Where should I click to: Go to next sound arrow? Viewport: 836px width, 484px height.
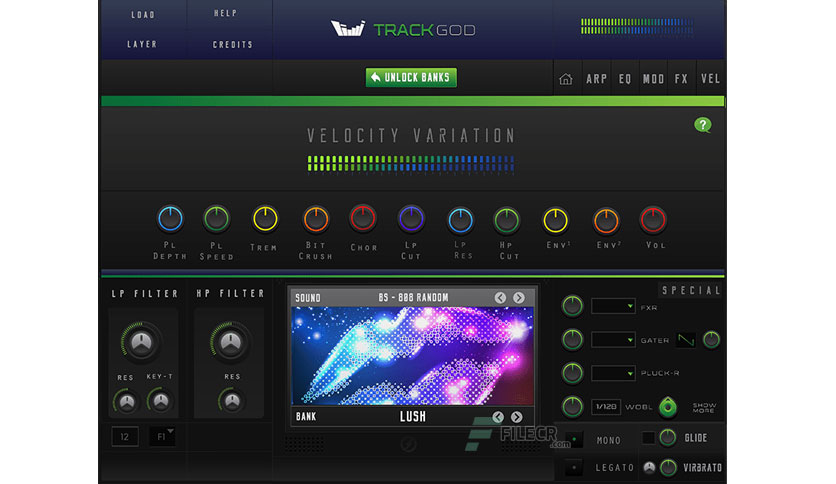[519, 298]
